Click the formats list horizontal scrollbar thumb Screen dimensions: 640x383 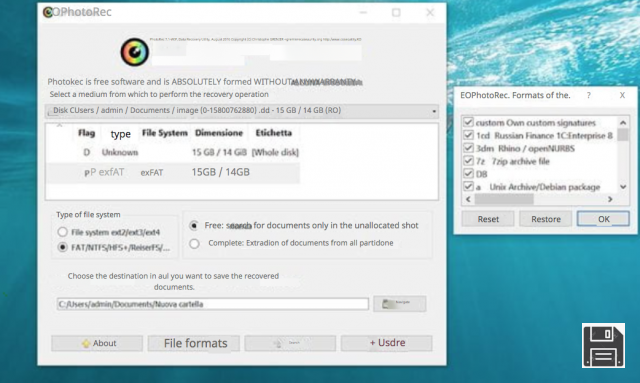pyautogui.click(x=504, y=199)
